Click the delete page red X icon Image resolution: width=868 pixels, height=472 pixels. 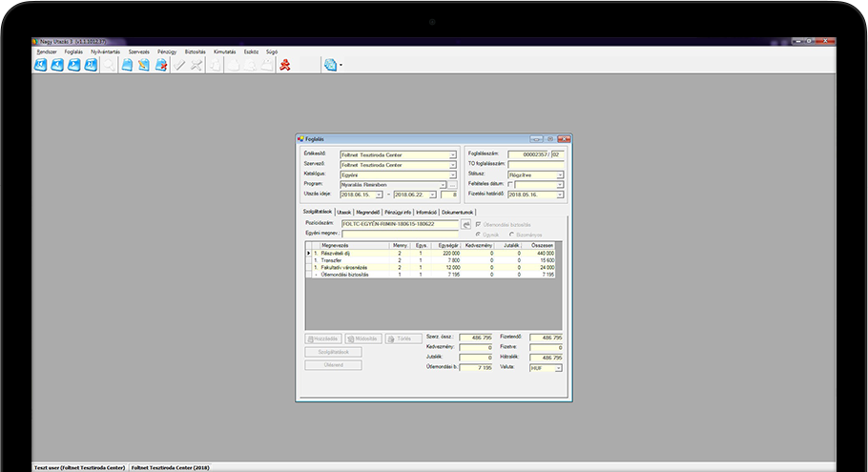point(161,65)
